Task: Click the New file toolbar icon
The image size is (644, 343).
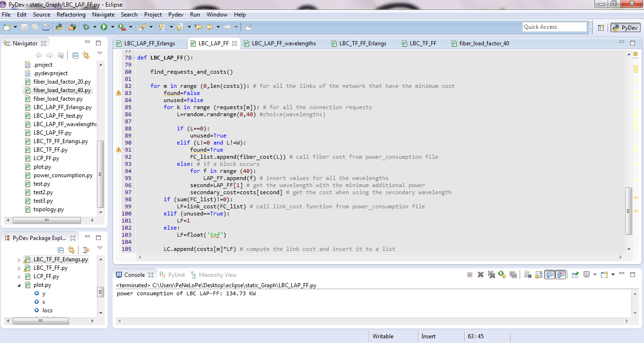Action: point(7,27)
